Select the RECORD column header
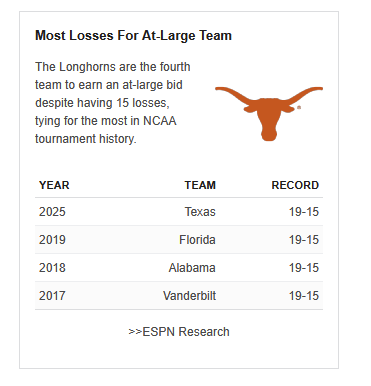Screen dimensions: 371x386 click(x=295, y=185)
